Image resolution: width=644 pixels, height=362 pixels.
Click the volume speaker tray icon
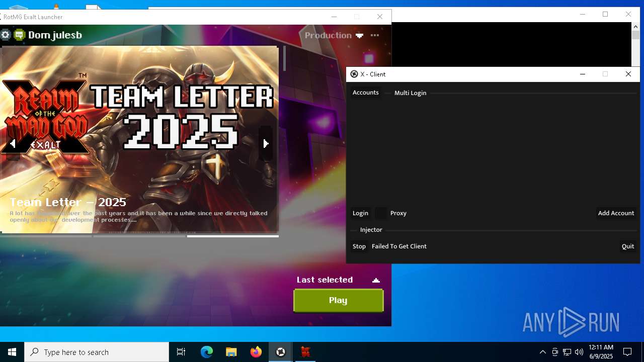pos(579,352)
